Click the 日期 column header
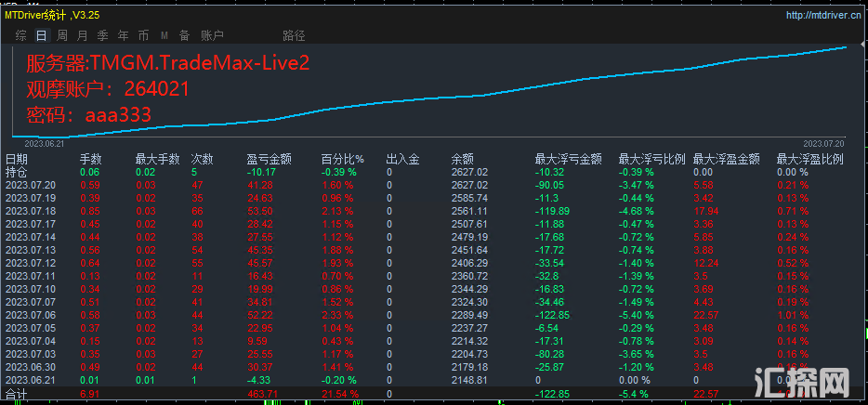The height and width of the screenshot is (405, 868). point(16,160)
